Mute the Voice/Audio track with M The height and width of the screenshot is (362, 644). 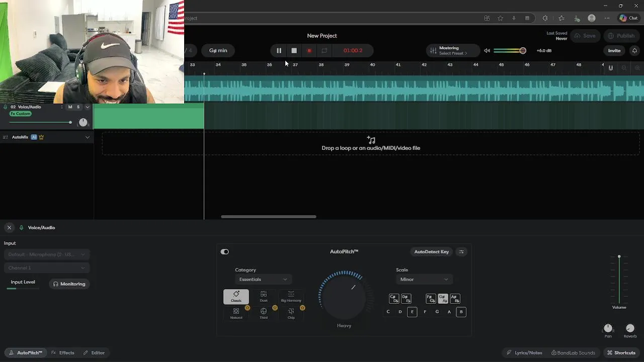[70, 107]
